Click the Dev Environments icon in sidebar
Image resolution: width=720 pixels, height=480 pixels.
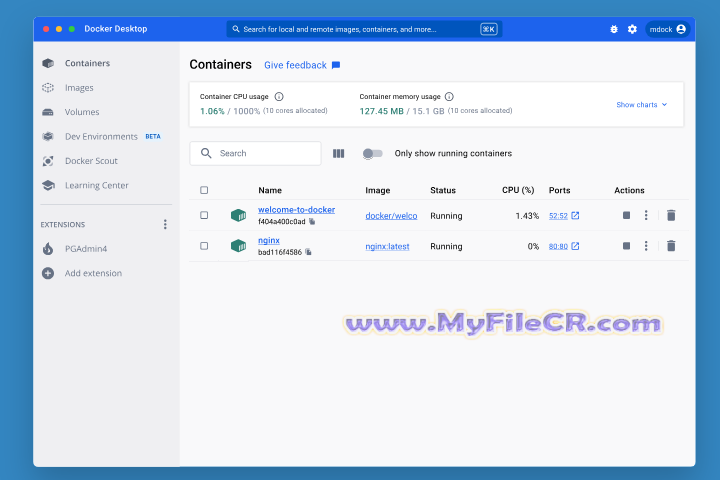48,136
